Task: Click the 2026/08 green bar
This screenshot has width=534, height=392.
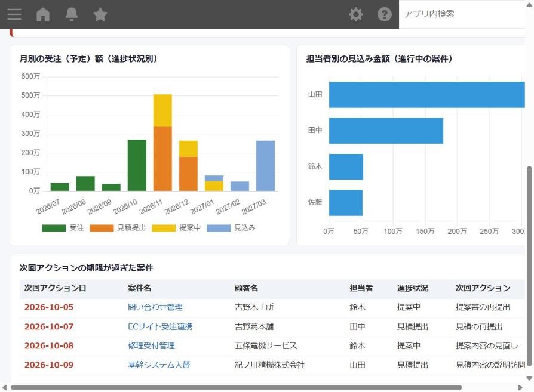Action: 85,184
